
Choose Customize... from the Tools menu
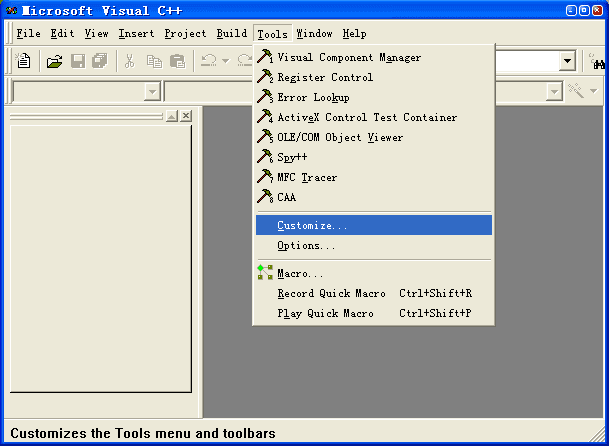(x=374, y=225)
